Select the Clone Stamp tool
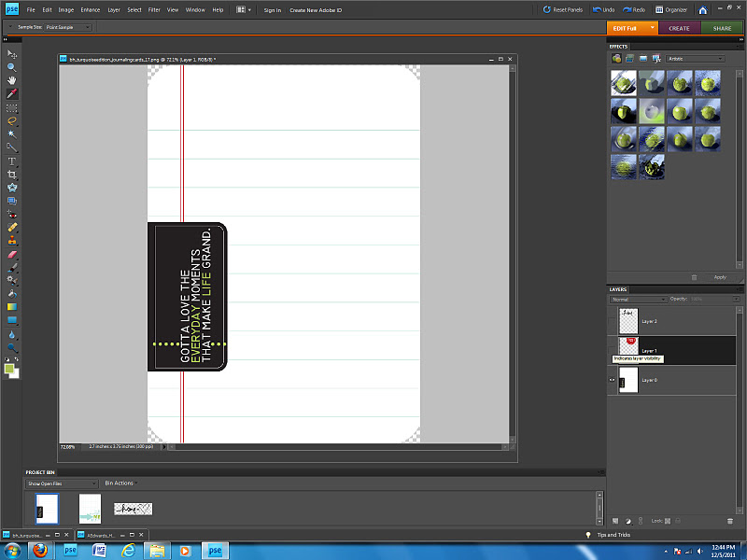Image resolution: width=747 pixels, height=560 pixels. [12, 241]
